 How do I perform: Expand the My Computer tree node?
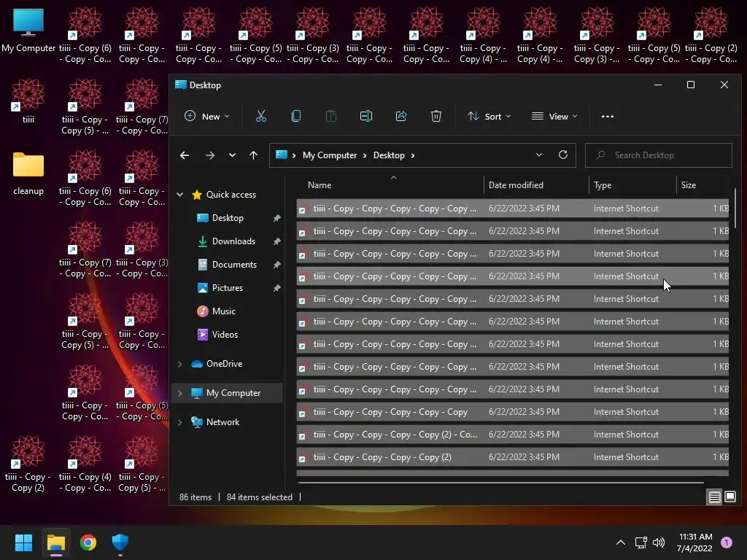(x=180, y=393)
